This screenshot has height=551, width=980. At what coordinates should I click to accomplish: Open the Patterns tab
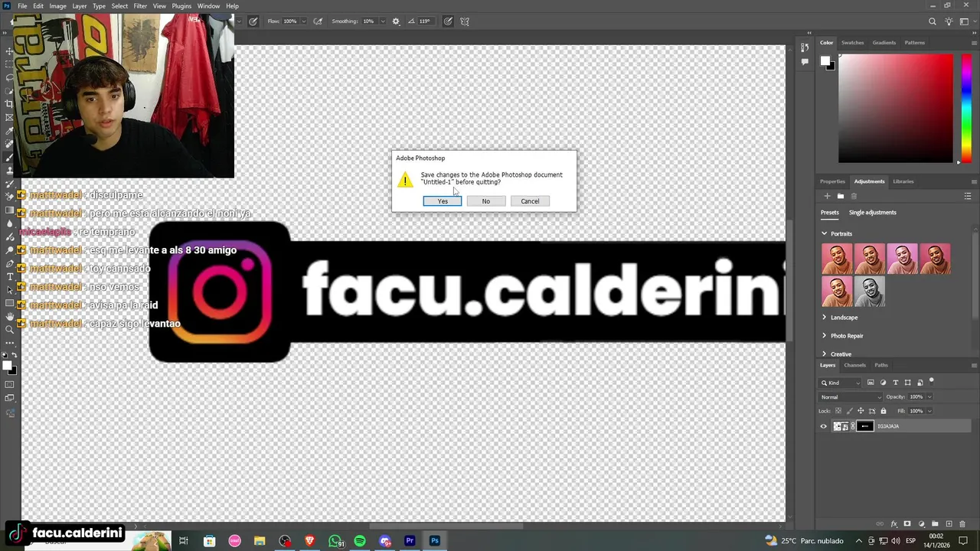(x=914, y=43)
